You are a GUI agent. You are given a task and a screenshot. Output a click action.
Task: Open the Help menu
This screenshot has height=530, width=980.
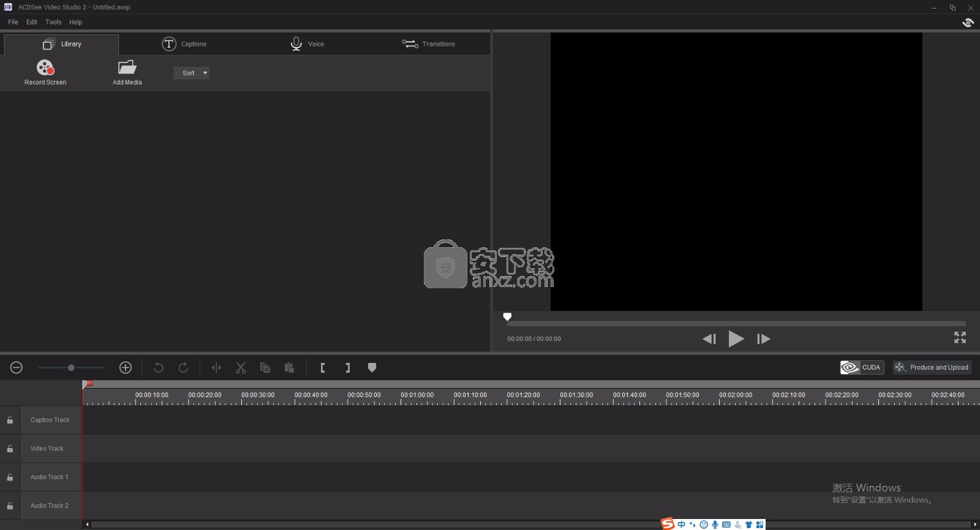[x=75, y=22]
